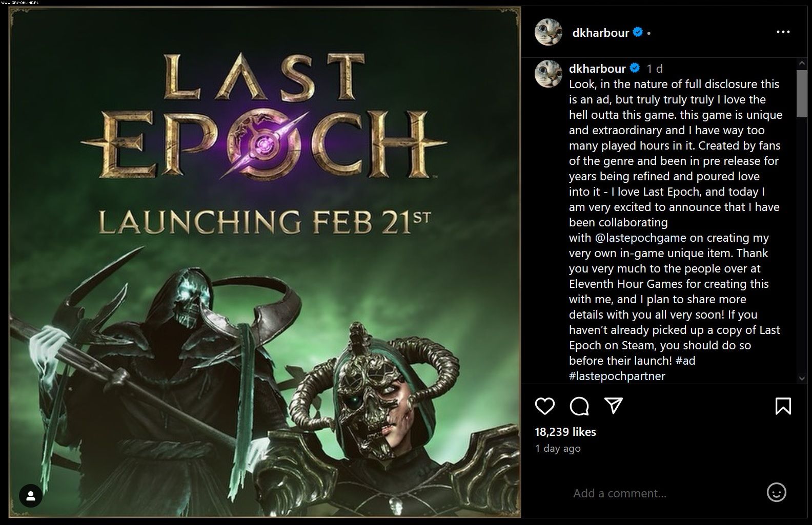
Task: Open the #ad hashtag
Action: click(x=685, y=361)
